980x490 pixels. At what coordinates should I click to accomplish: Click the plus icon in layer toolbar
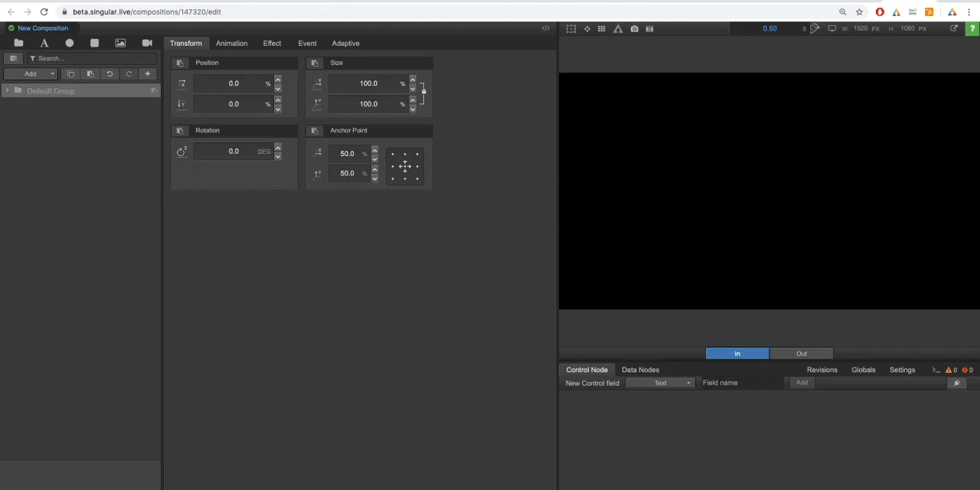(148, 74)
